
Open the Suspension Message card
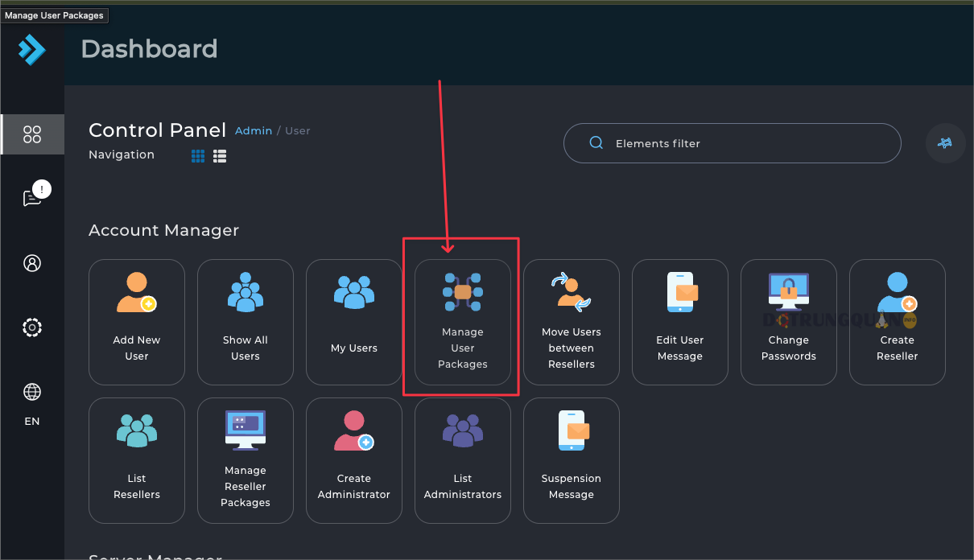click(x=572, y=460)
